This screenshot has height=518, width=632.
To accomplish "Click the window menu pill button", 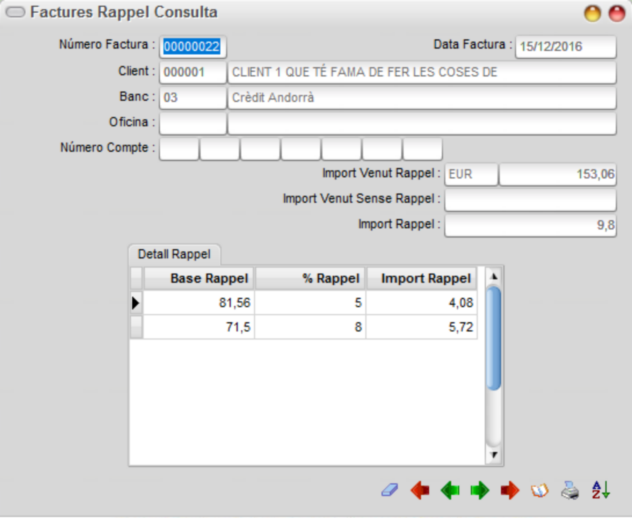I will click(15, 12).
